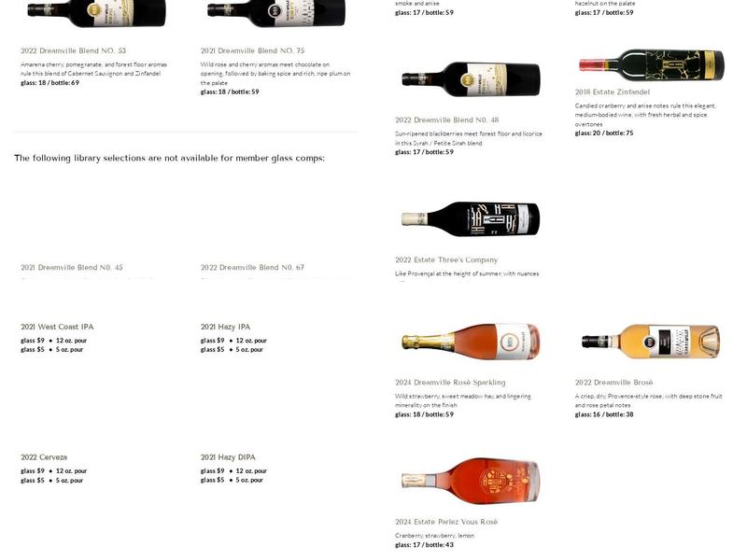Open the Estate Parlez Vous Rosé bottle image

point(472,480)
